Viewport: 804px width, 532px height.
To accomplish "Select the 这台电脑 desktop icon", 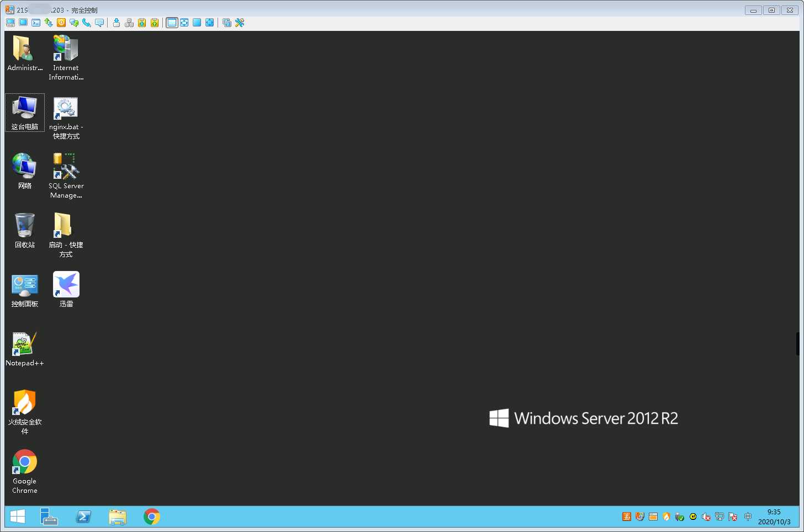I will 25,113.
